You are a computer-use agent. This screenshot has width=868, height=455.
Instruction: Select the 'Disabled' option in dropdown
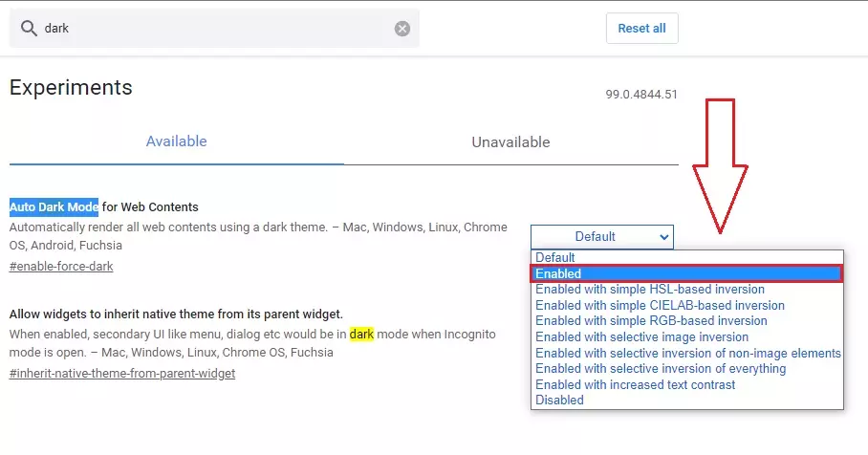(x=687, y=401)
